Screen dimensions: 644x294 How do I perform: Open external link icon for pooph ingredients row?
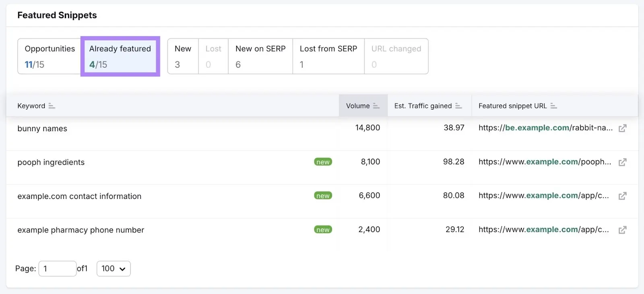(x=622, y=162)
